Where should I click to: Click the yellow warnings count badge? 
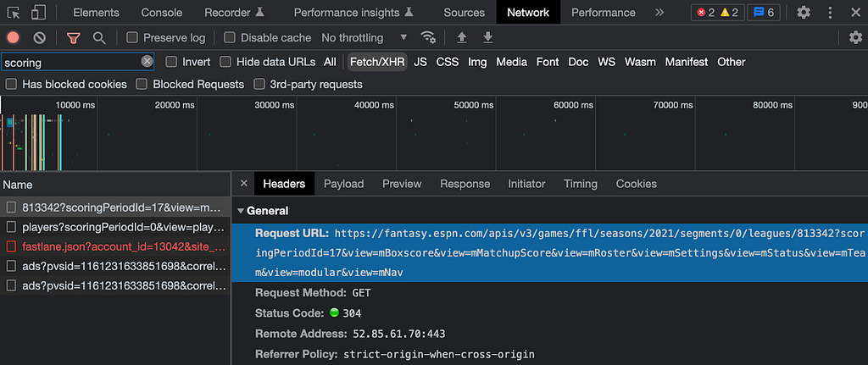[x=730, y=12]
